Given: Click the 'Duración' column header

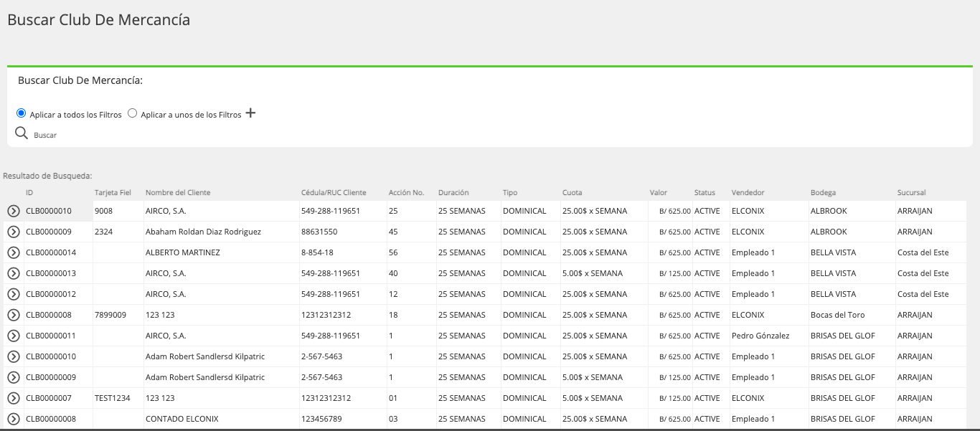Looking at the screenshot, I should tap(453, 192).
